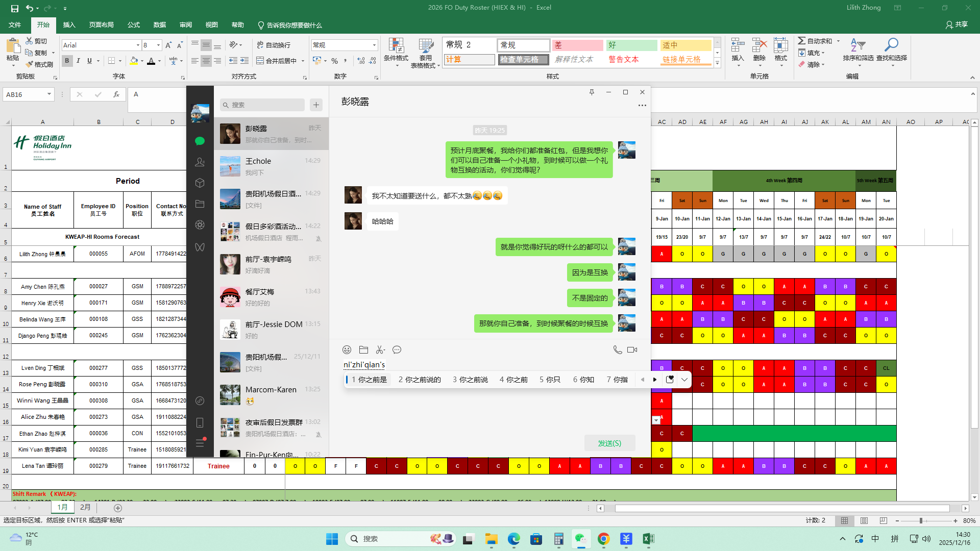The height and width of the screenshot is (551, 980).
Task: Open the 常规 number format dropdown
Action: tap(374, 45)
